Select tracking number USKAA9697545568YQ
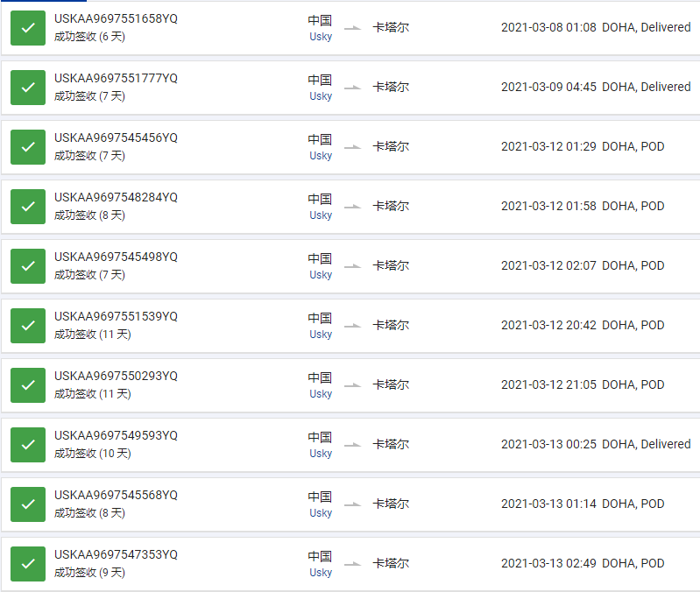Viewport: 700px width, 592px height. pyautogui.click(x=116, y=495)
